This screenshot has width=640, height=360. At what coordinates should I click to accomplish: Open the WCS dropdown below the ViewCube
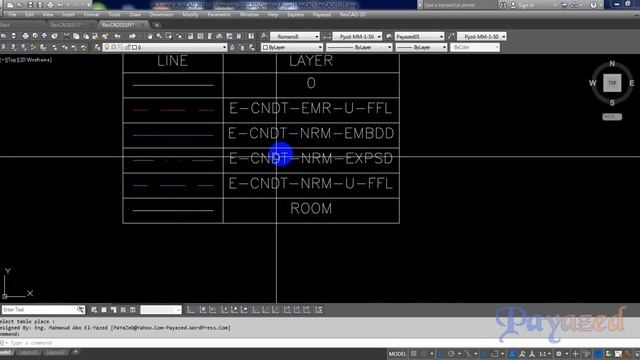pos(612,117)
